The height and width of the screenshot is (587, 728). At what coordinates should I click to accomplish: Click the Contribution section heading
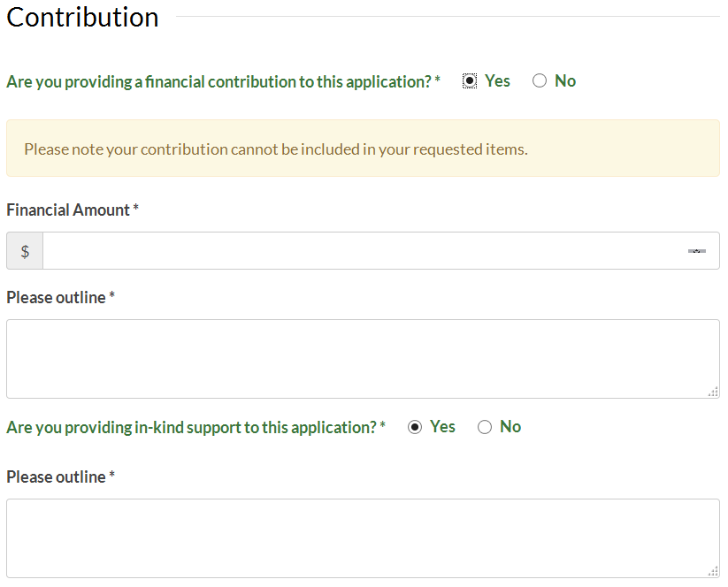point(82,18)
